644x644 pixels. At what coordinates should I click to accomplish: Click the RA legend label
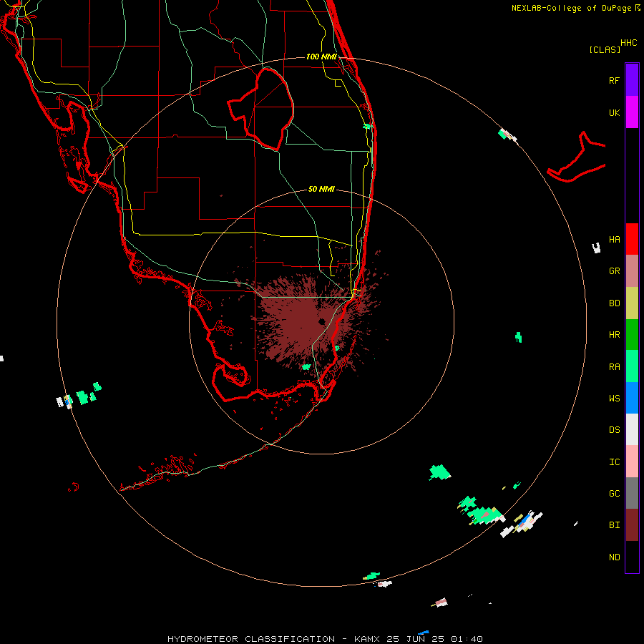tap(614, 367)
